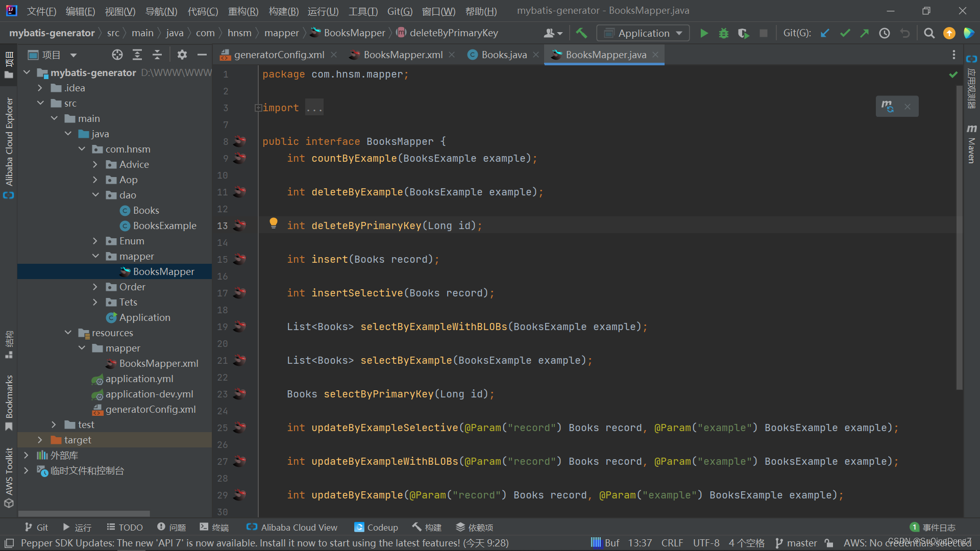Image resolution: width=980 pixels, height=551 pixels.
Task: Switch to BooksMapper.xml tab
Action: click(x=402, y=55)
